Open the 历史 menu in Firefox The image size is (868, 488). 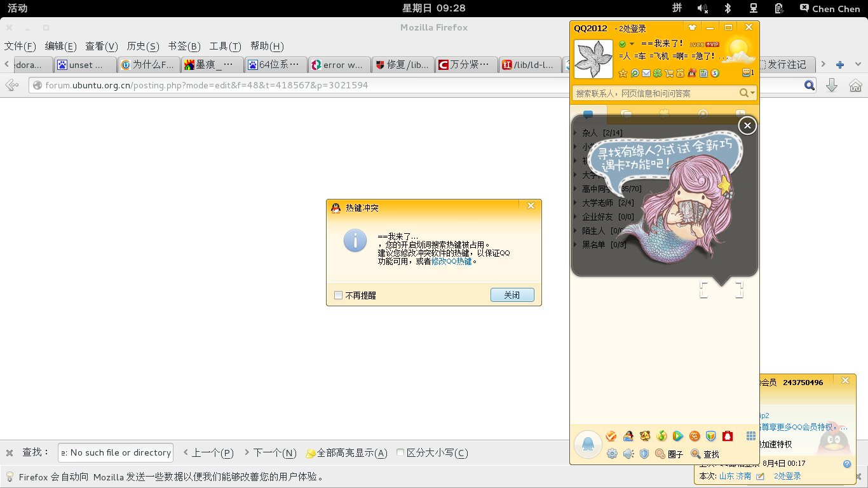[x=143, y=46]
